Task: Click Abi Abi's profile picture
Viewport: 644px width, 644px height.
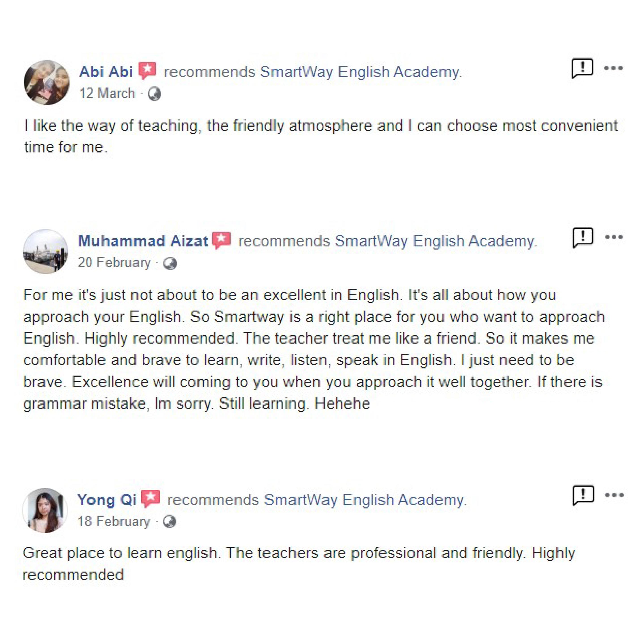Action: [x=47, y=82]
